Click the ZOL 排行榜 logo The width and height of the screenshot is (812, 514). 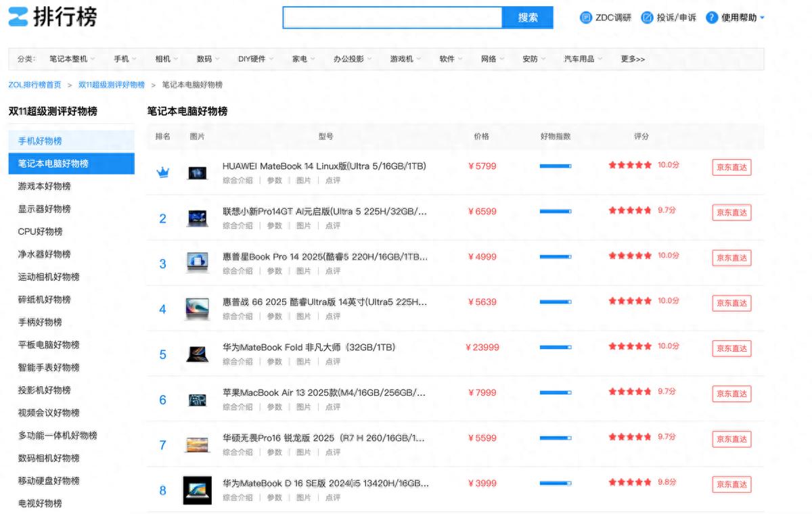pyautogui.click(x=52, y=17)
